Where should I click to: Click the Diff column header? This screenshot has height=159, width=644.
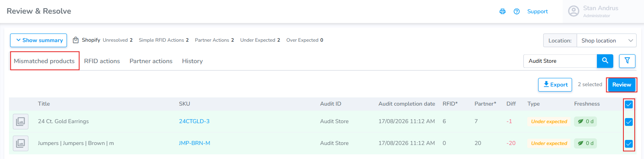(x=511, y=104)
